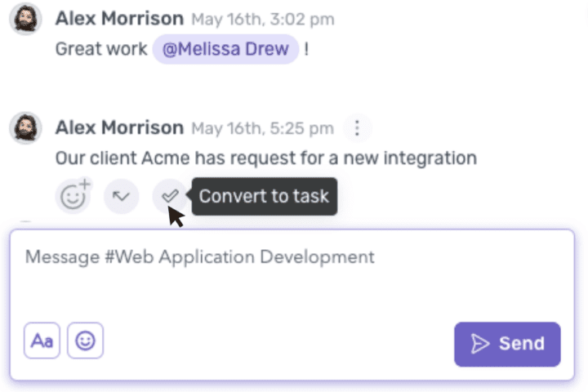588x392 pixels.
Task: Click the Send button
Action: [507, 344]
